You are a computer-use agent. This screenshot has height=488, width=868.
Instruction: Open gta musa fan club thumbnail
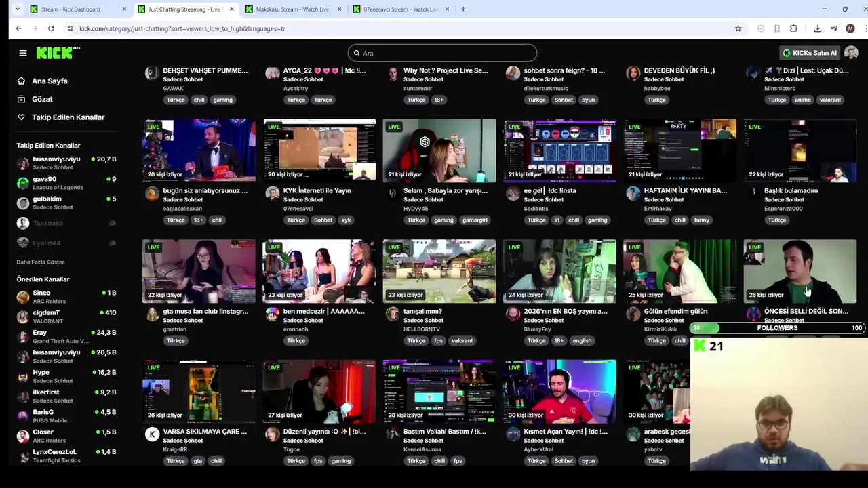click(199, 271)
